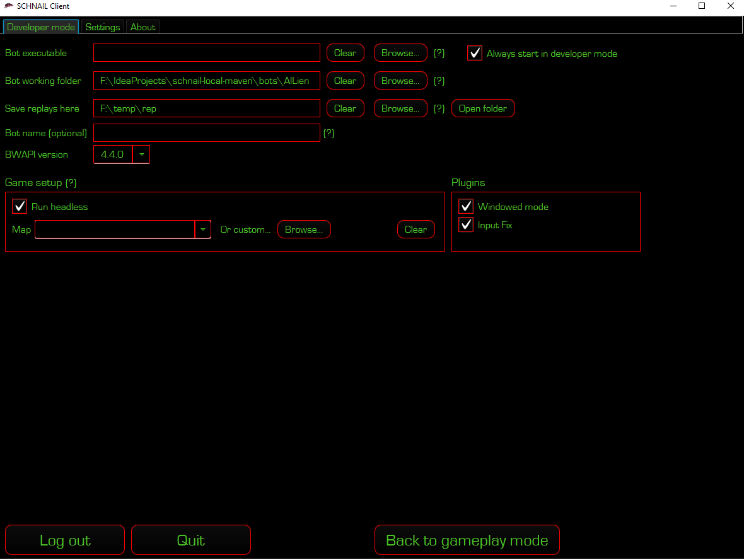Toggle the Run headless checkbox

pos(20,206)
